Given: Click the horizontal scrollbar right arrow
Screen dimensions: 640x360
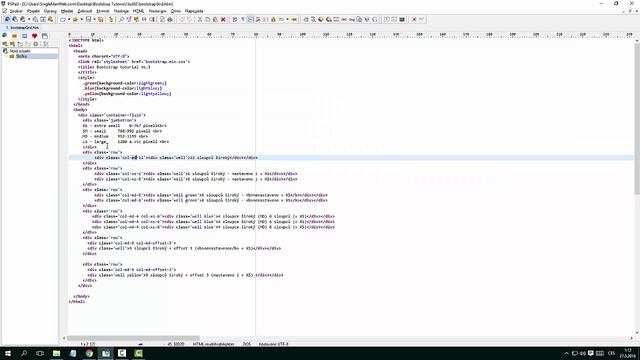Looking at the screenshot, I should (x=631, y=338).
